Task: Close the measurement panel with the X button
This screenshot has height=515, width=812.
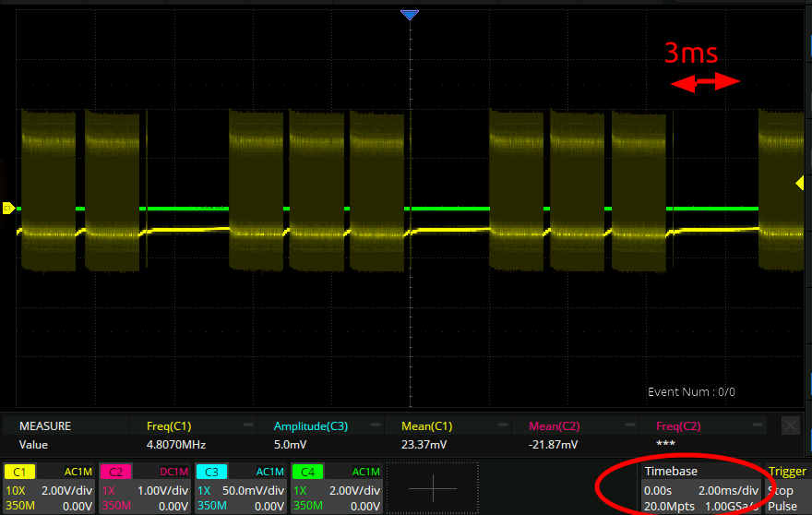Action: (790, 425)
